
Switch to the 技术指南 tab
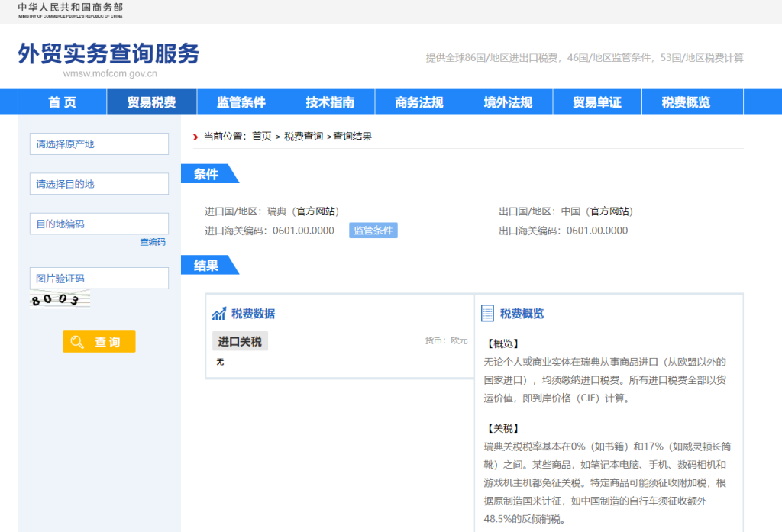click(x=330, y=102)
